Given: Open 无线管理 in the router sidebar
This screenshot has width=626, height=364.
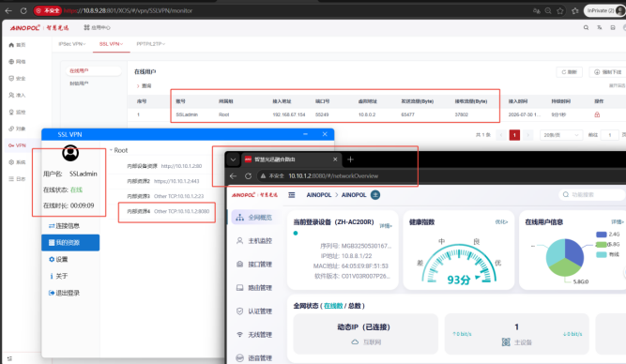Looking at the screenshot, I should tap(254, 335).
